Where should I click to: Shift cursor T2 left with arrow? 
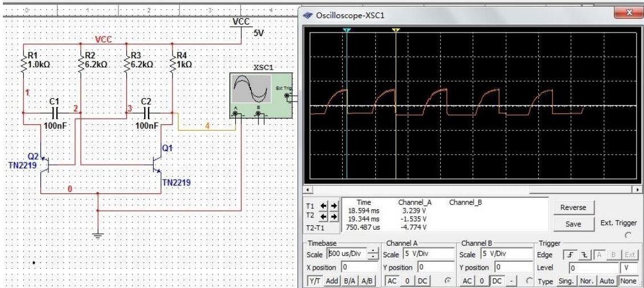pyautogui.click(x=325, y=217)
